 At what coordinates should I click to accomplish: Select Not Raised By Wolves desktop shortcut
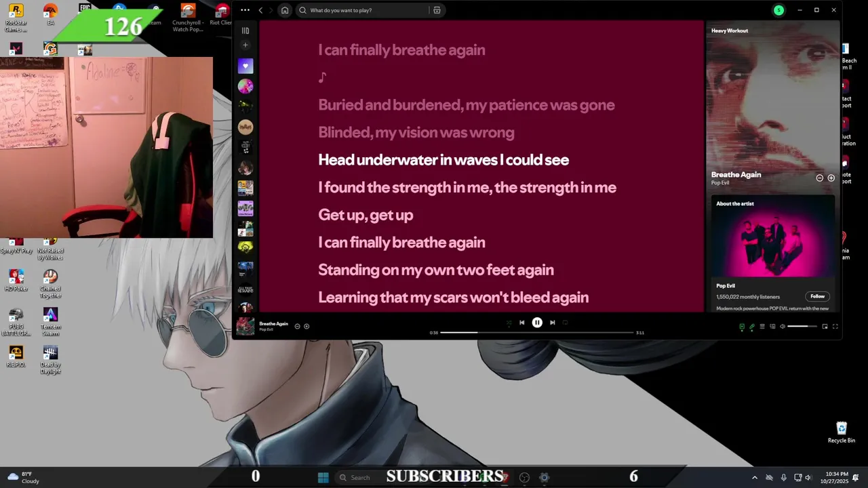[50, 249]
